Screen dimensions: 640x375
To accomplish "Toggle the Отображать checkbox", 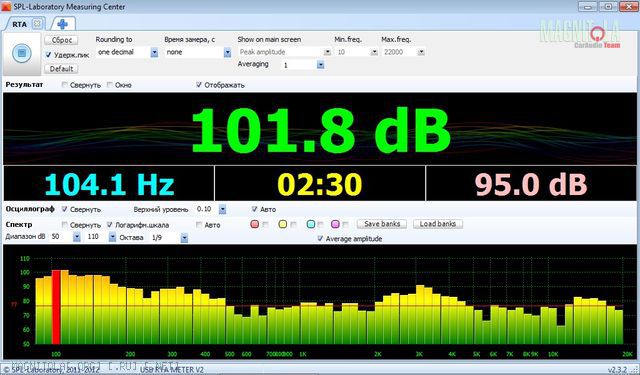I will (x=199, y=85).
